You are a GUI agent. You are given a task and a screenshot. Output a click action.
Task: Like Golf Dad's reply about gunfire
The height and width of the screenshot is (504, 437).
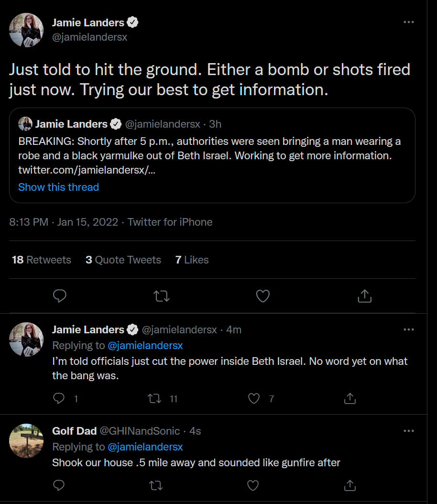pyautogui.click(x=253, y=485)
